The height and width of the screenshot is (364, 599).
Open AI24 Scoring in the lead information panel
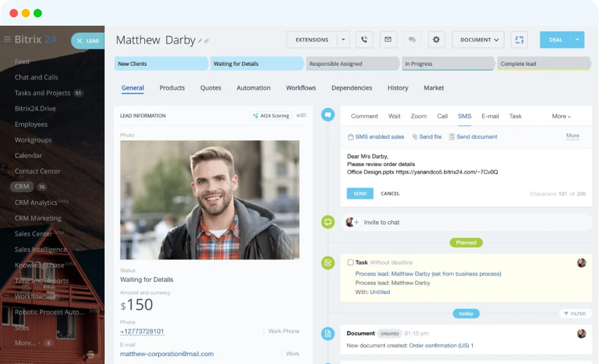272,115
